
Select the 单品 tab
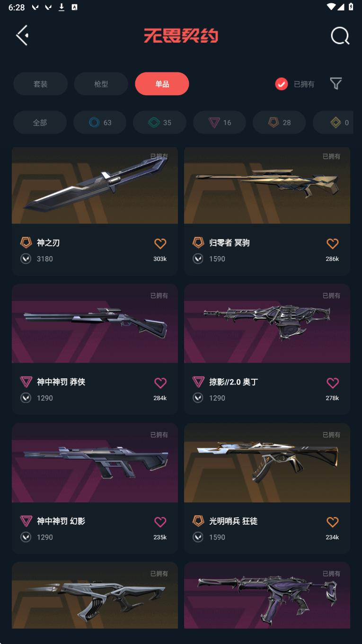tap(162, 84)
